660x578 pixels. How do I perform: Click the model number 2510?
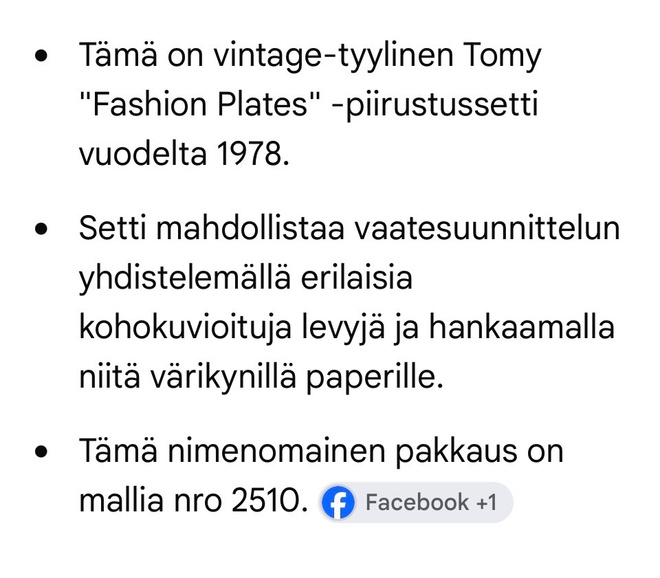click(265, 501)
